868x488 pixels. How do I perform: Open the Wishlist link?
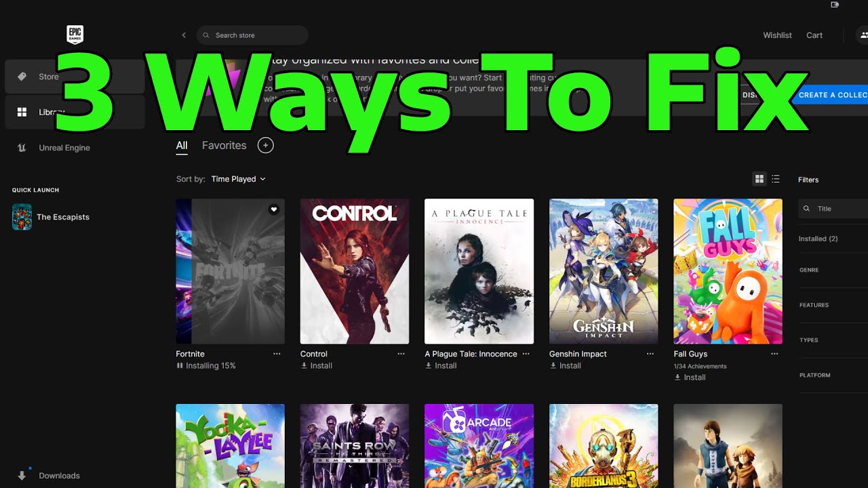[777, 35]
